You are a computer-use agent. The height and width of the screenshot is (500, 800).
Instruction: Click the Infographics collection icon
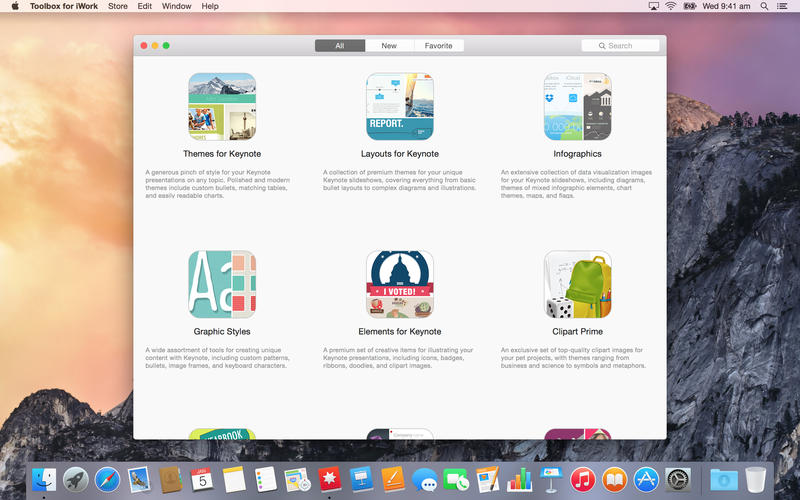[577, 107]
